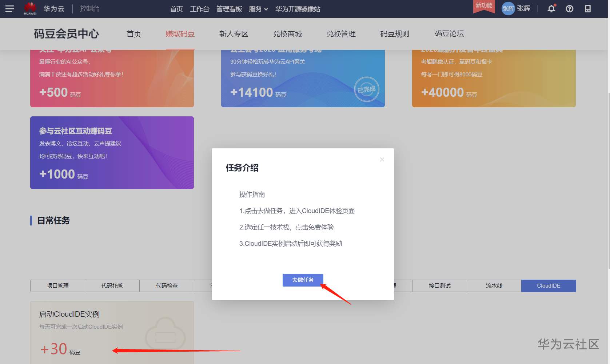Open 工作台 in top navigation
This screenshot has width=610, height=364.
point(199,9)
